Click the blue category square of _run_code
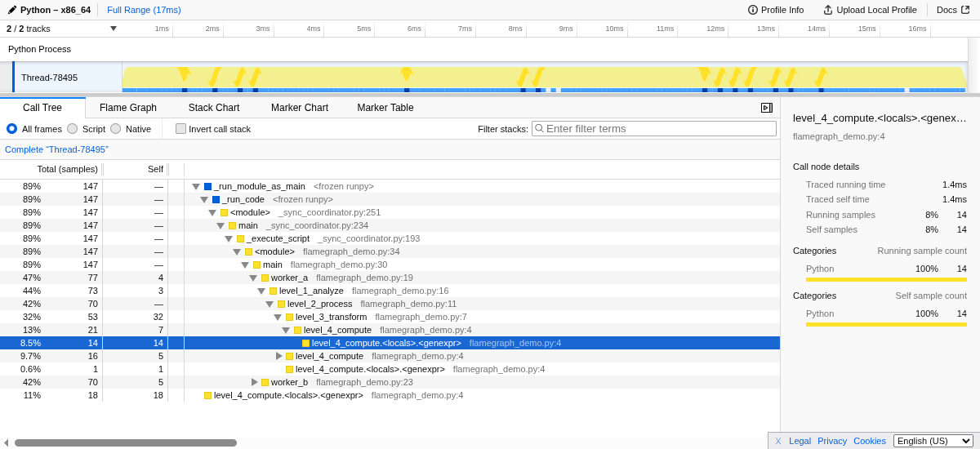Image resolution: width=980 pixels, height=449 pixels. click(216, 199)
